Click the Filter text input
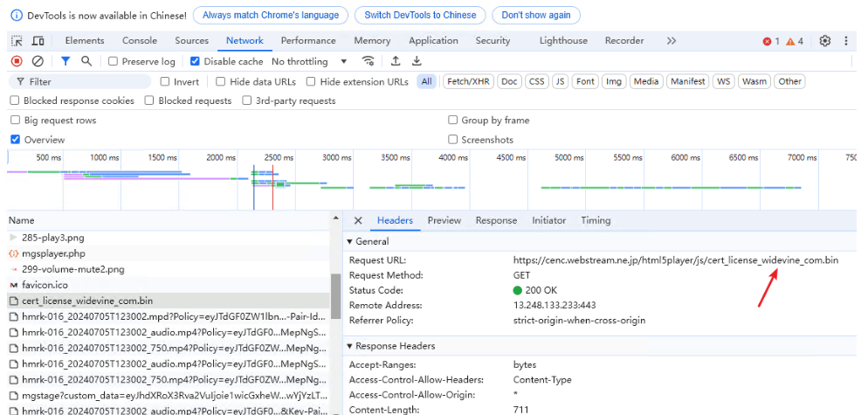Image resolution: width=868 pixels, height=415 pixels. [x=79, y=81]
